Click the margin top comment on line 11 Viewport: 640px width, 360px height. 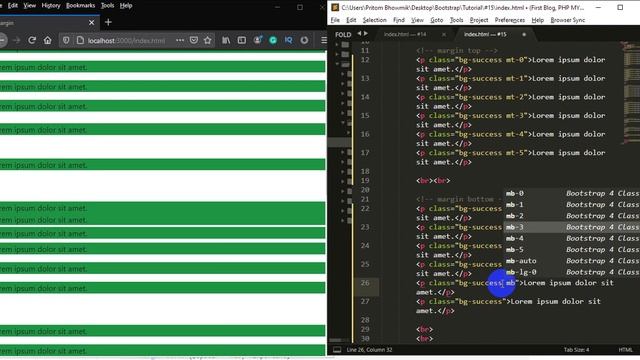click(x=457, y=51)
